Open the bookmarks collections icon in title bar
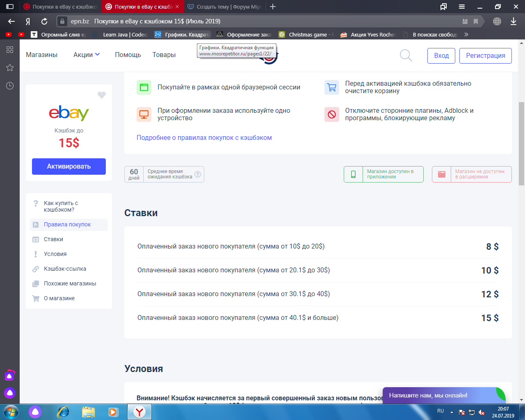The height and width of the screenshot is (420, 525). tap(443, 7)
